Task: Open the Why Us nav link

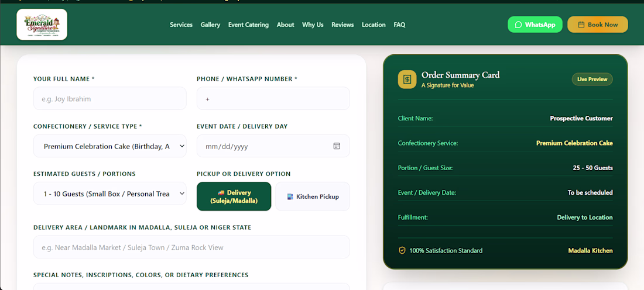Action: click(313, 25)
